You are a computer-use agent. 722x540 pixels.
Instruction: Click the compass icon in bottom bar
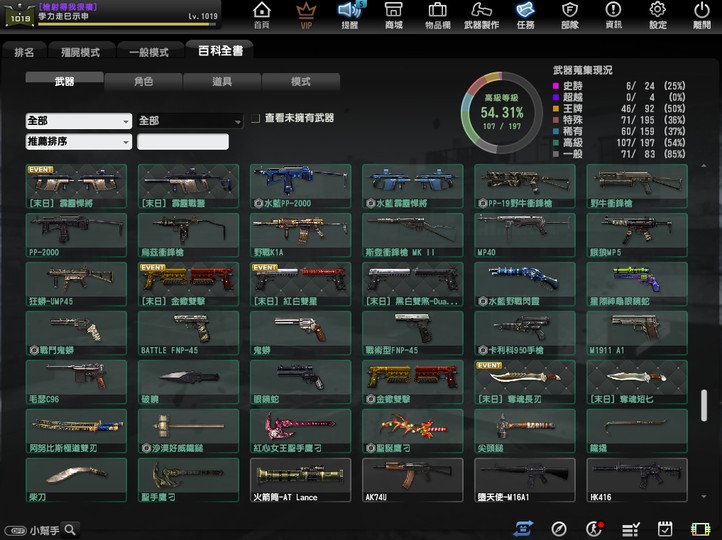click(x=559, y=528)
